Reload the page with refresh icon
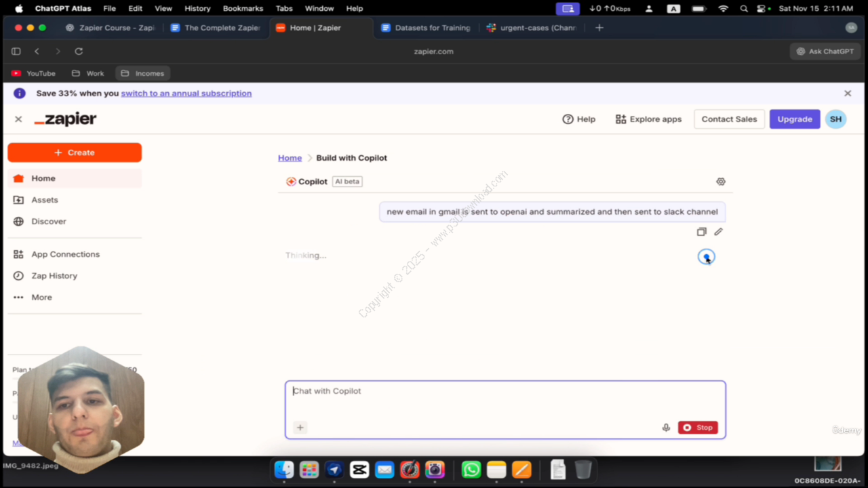Viewport: 868px width, 488px height. point(79,52)
